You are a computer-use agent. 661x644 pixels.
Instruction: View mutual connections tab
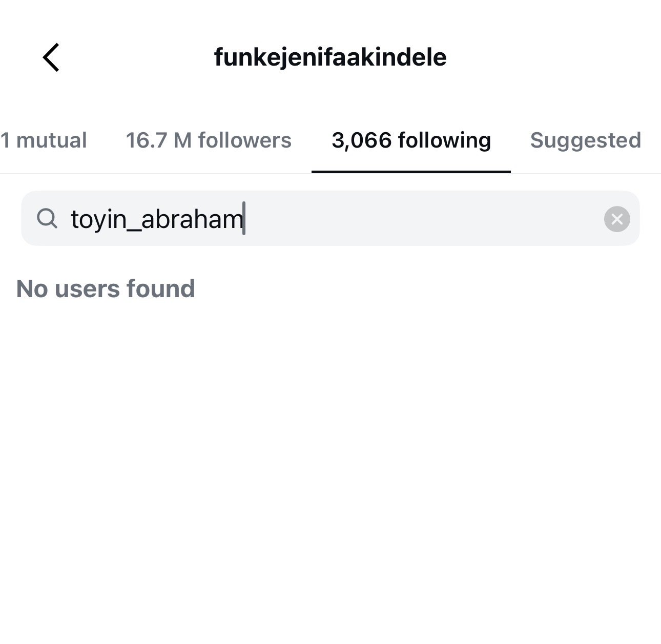(x=44, y=140)
